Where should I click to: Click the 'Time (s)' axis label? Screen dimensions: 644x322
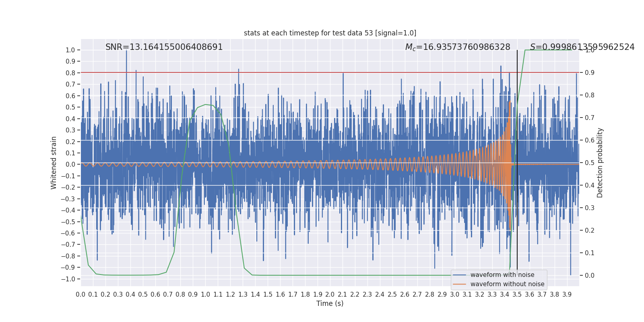click(x=330, y=303)
